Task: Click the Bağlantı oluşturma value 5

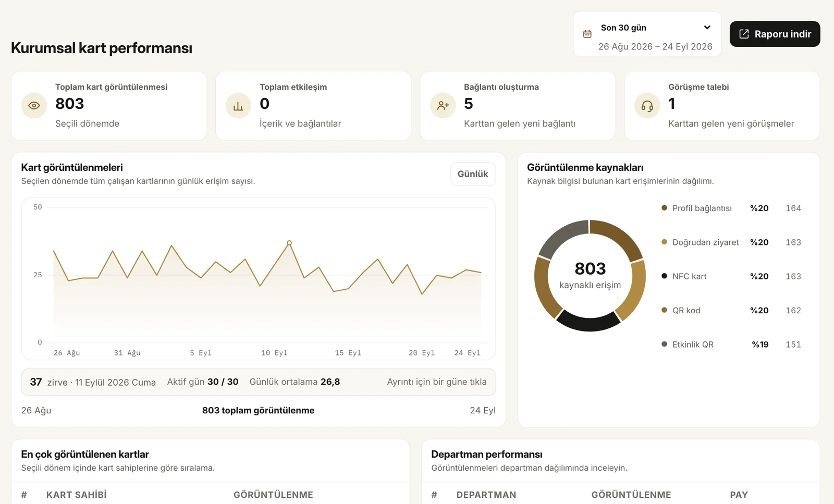Action: pos(469,104)
